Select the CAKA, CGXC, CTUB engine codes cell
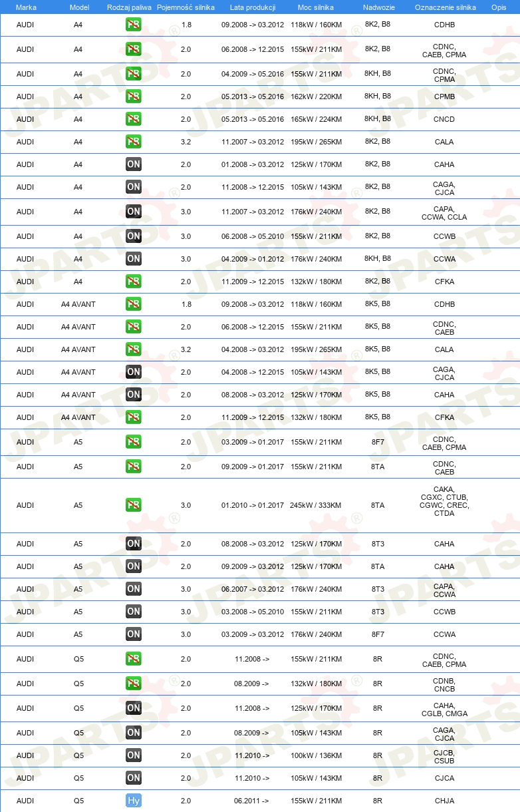Screen dimensions: 520x812 444,501
